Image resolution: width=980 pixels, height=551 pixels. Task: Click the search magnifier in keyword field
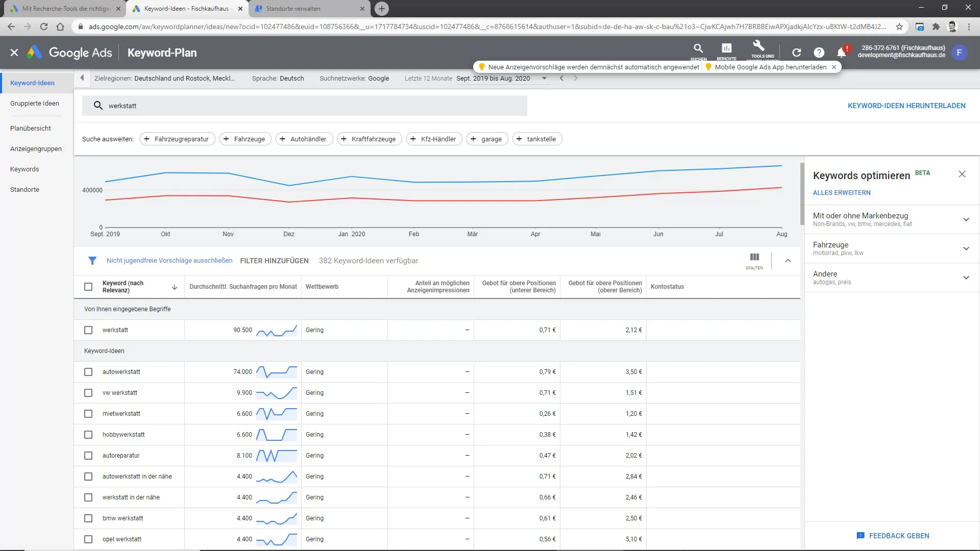[98, 106]
